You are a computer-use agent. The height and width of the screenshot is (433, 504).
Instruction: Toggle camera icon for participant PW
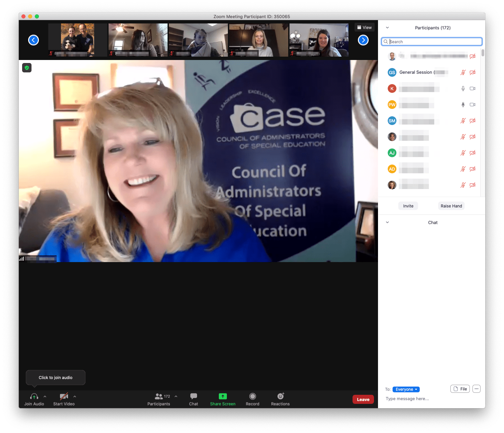tap(472, 105)
